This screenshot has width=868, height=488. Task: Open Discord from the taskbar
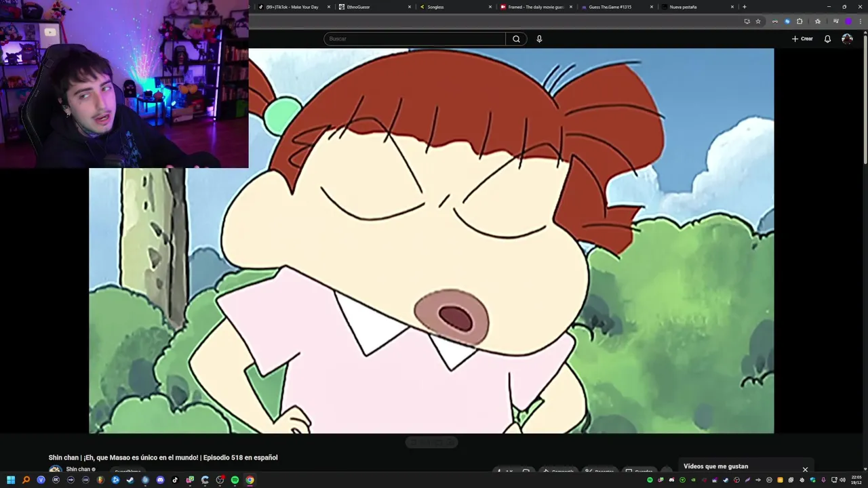point(160,480)
